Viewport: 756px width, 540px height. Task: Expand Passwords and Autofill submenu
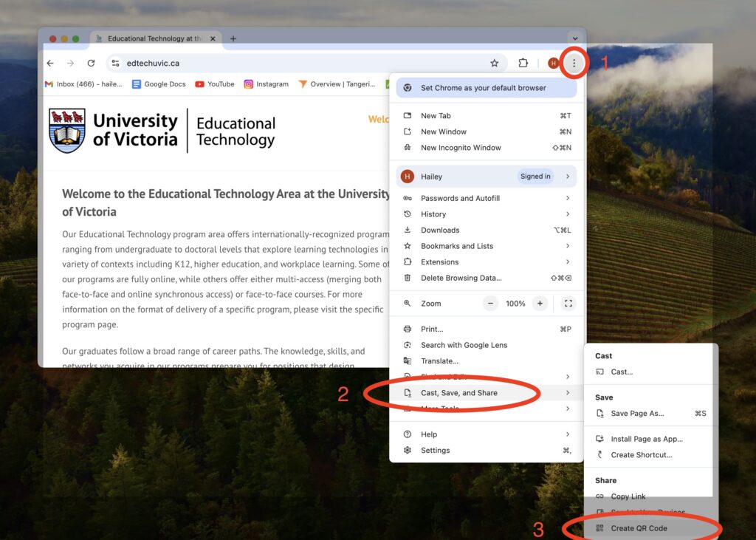pyautogui.click(x=486, y=198)
